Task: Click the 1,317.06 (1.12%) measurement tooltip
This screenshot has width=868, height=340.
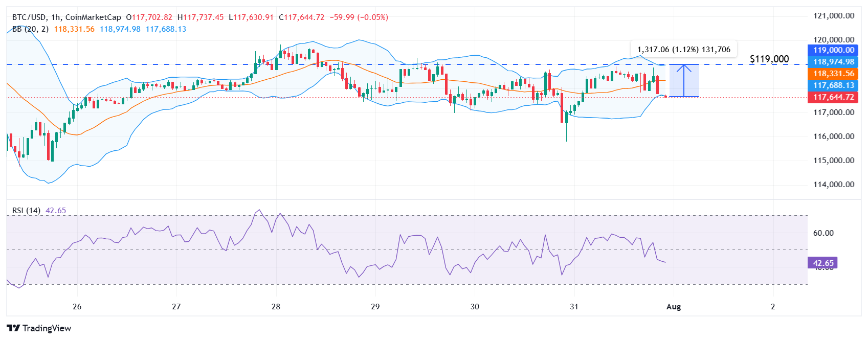Action: tap(683, 50)
